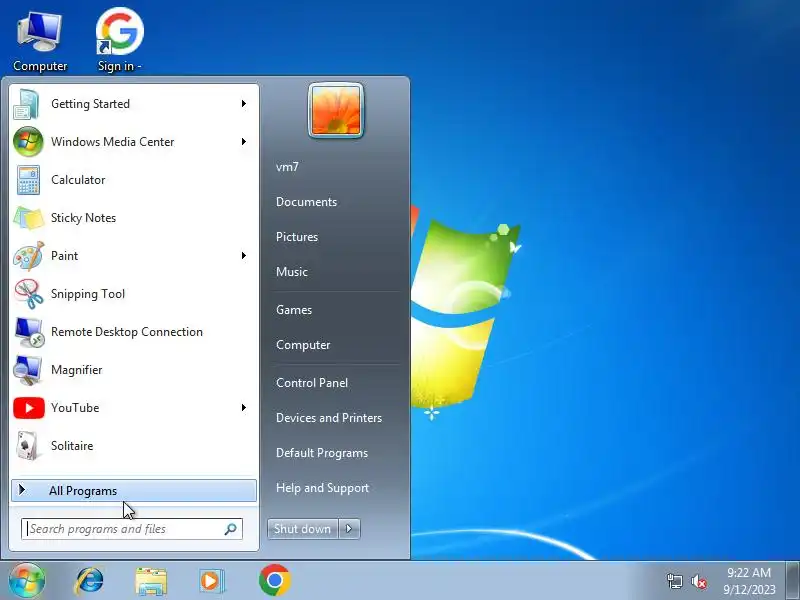
Task: Launch Paint via its palette icon
Action: [x=29, y=256]
